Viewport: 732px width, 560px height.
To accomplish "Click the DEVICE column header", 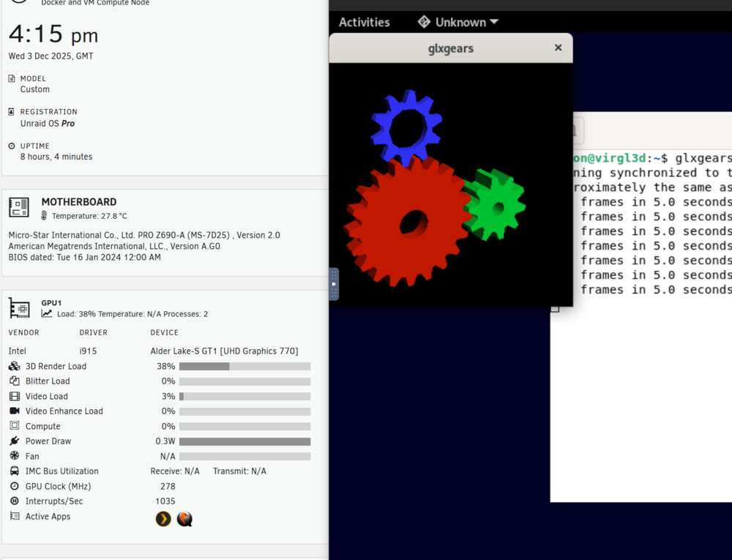I will coord(164,333).
